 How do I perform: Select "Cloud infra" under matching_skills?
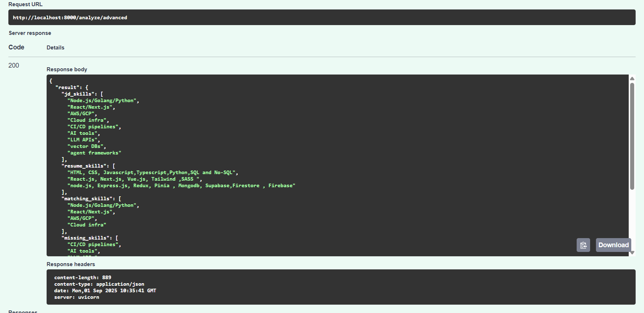click(x=87, y=225)
